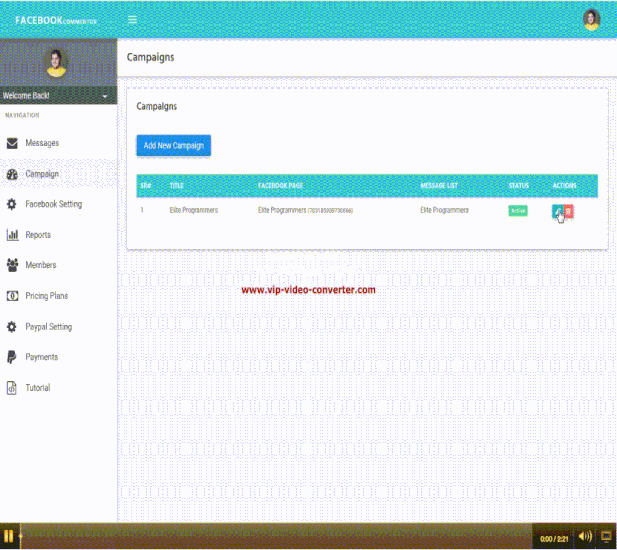Click the Paypal Setting gear icon
The height and width of the screenshot is (550, 617).
(x=12, y=327)
